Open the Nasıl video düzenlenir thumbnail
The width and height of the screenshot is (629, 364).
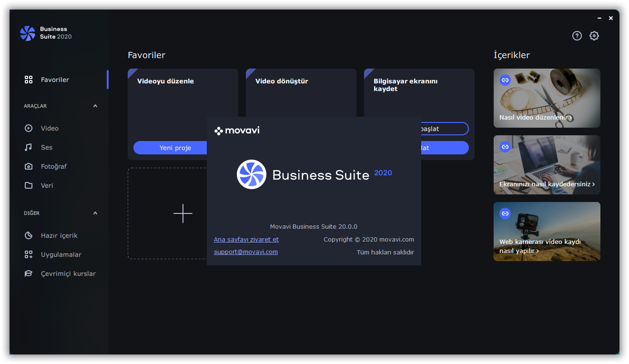[547, 98]
